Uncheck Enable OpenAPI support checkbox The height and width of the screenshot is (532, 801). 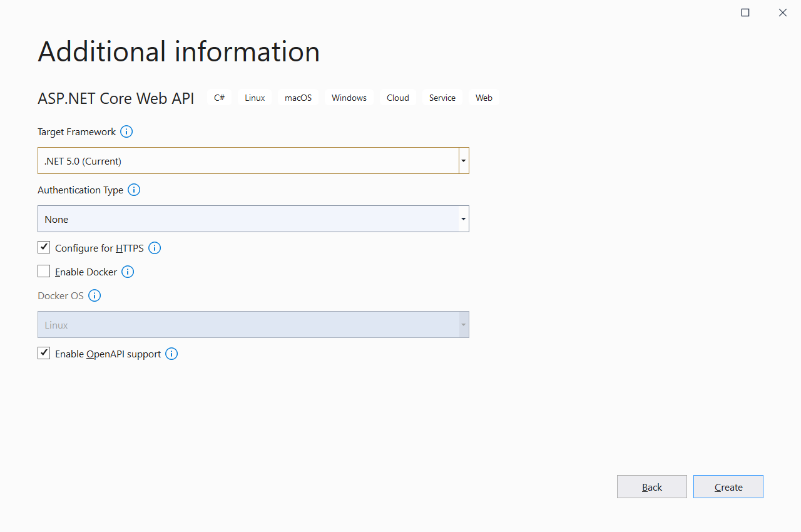point(44,353)
